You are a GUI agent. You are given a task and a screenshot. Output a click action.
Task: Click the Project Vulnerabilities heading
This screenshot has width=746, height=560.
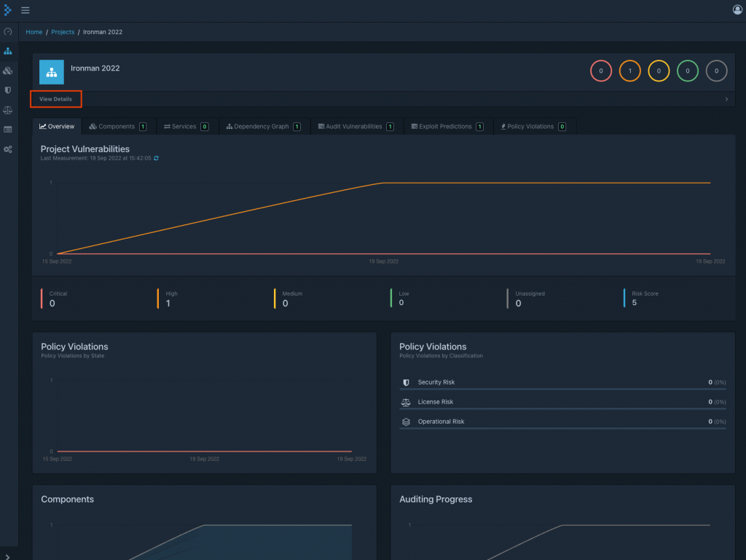[x=85, y=149]
